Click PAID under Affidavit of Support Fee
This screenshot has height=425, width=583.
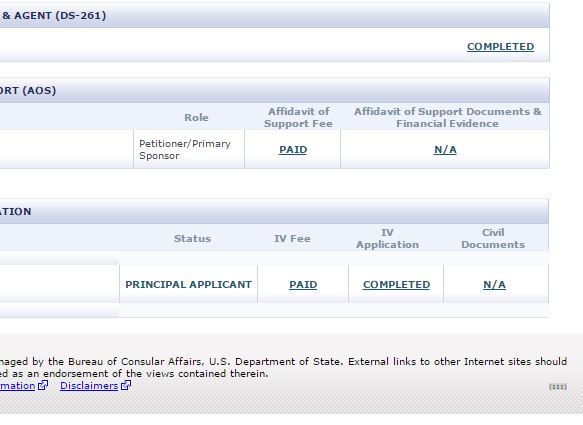[x=293, y=149]
